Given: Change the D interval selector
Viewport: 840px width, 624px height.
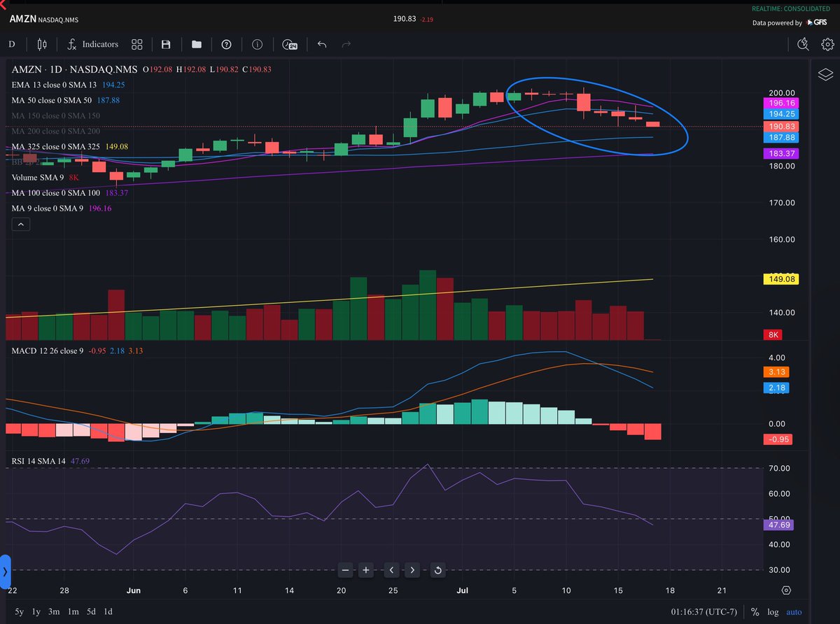Looking at the screenshot, I should pos(11,44).
